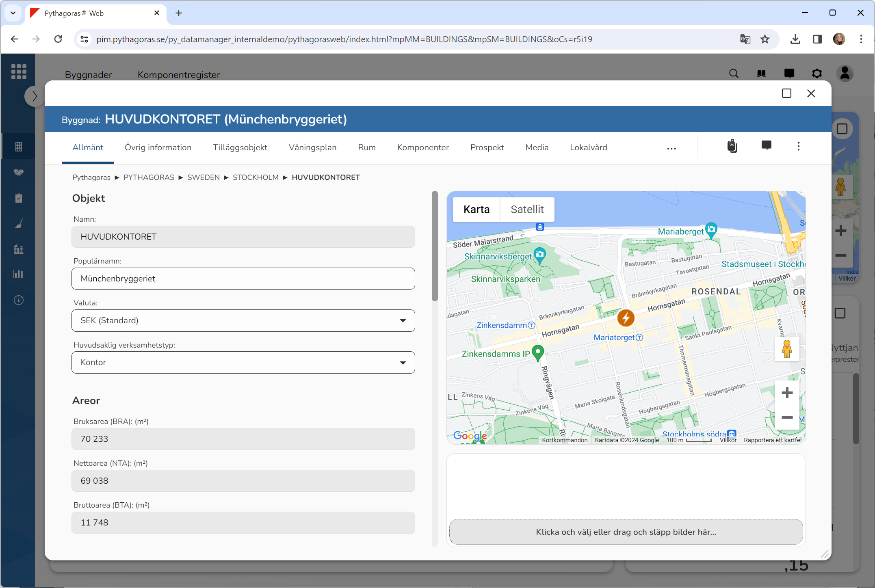Click the image upload drop area button
The image size is (875, 588).
tap(626, 532)
